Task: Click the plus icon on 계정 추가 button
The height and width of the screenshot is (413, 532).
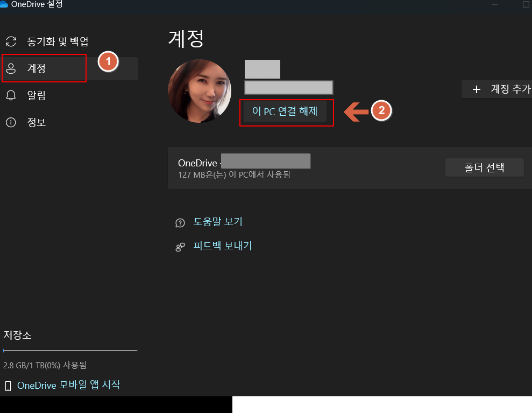Action: 476,89
